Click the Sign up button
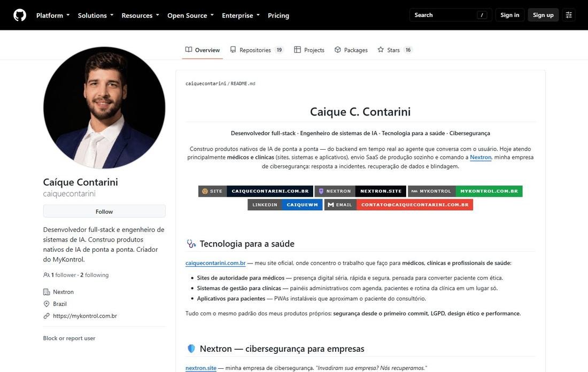Screen dimensions: 588x372 tap(543, 15)
